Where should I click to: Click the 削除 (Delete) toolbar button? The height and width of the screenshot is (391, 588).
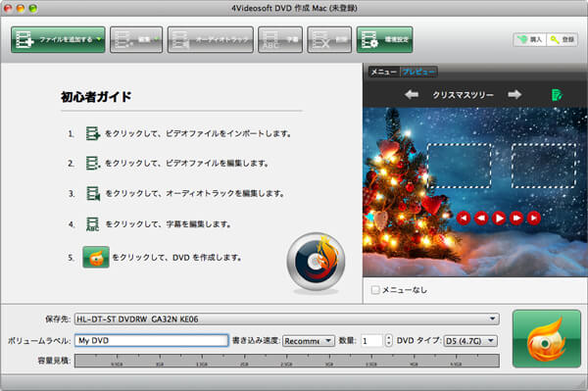coord(329,39)
